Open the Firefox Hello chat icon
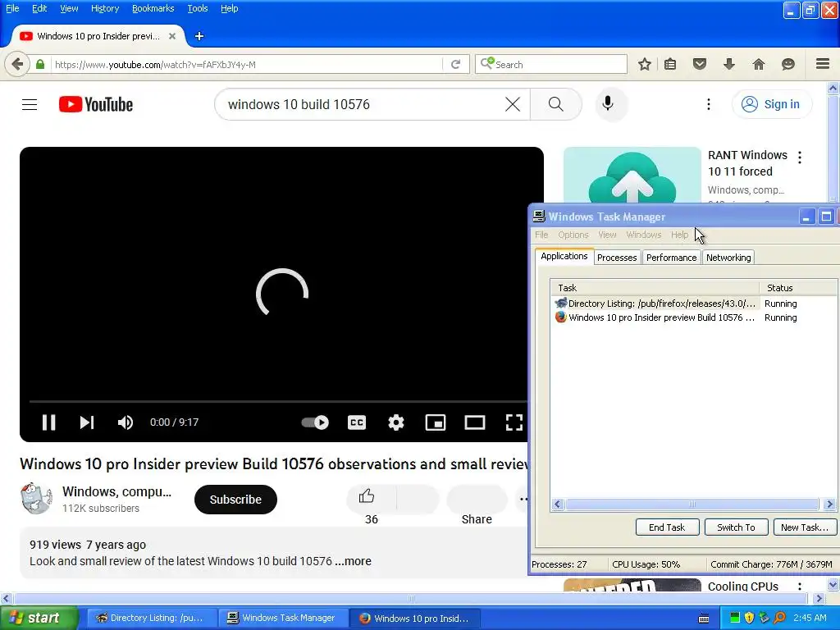 click(788, 64)
